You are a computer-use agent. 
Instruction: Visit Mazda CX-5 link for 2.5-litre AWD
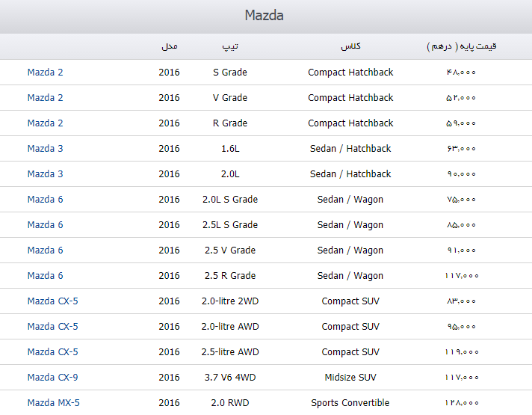click(x=52, y=352)
